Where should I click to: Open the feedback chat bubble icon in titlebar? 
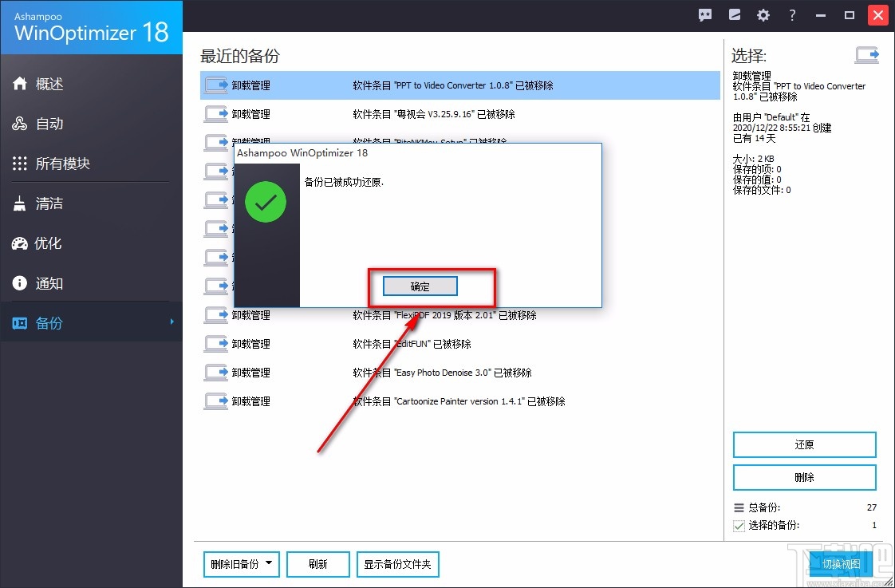[704, 14]
